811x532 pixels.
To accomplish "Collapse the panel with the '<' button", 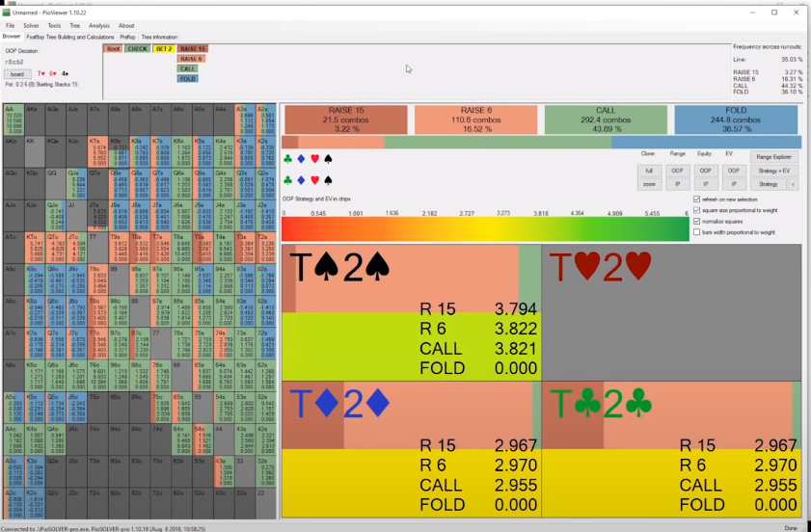I will click(793, 183).
